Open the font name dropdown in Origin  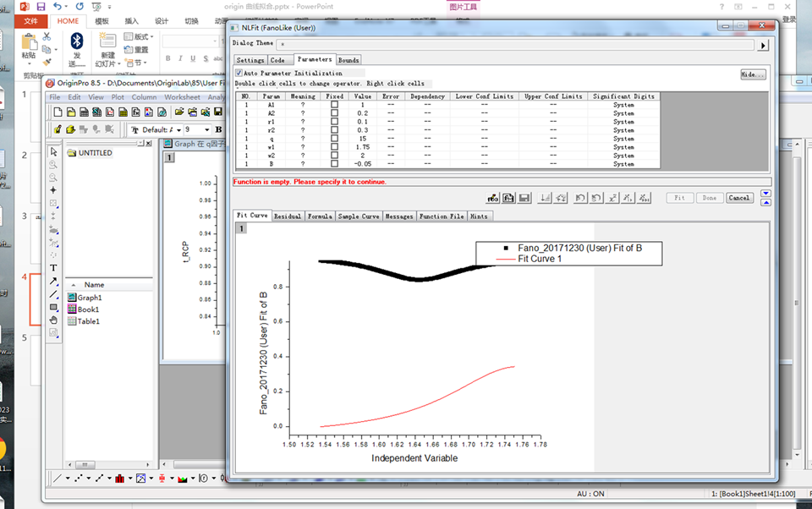178,130
